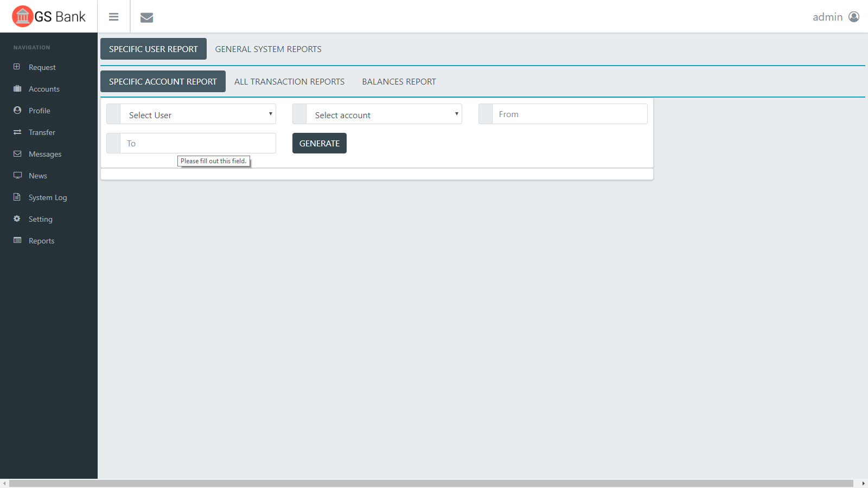Image resolution: width=868 pixels, height=488 pixels.
Task: Focus the To date input field
Action: coord(198,144)
